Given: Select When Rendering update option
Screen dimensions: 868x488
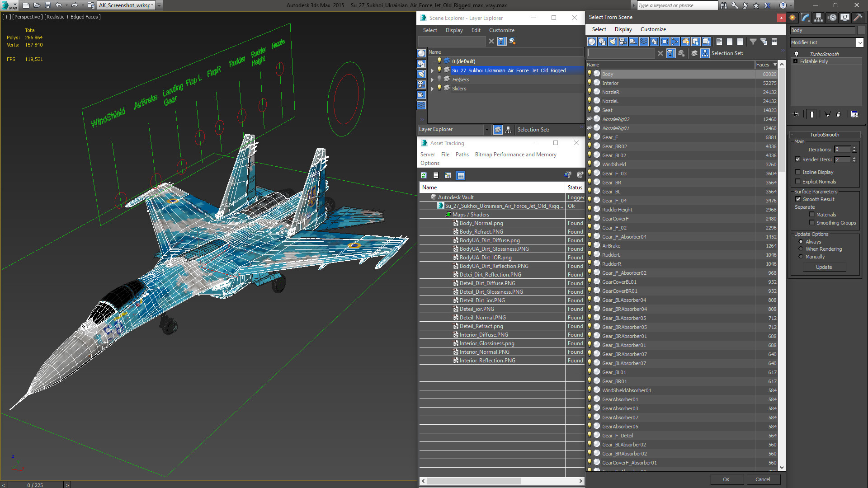Looking at the screenshot, I should [x=801, y=249].
